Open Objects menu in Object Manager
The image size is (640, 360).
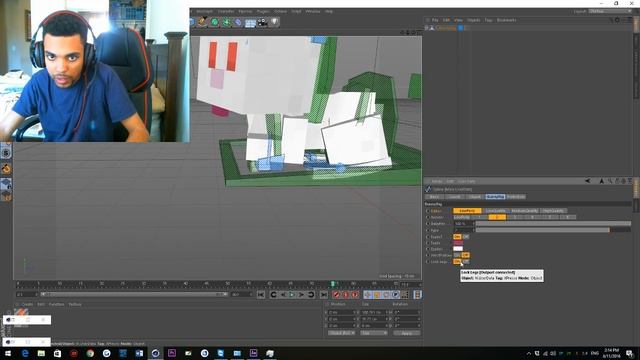(x=474, y=20)
